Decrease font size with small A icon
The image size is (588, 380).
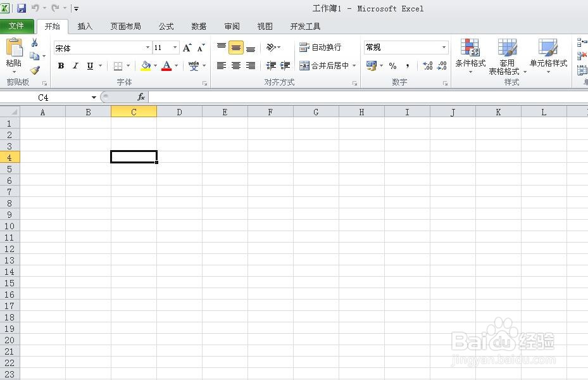[201, 47]
